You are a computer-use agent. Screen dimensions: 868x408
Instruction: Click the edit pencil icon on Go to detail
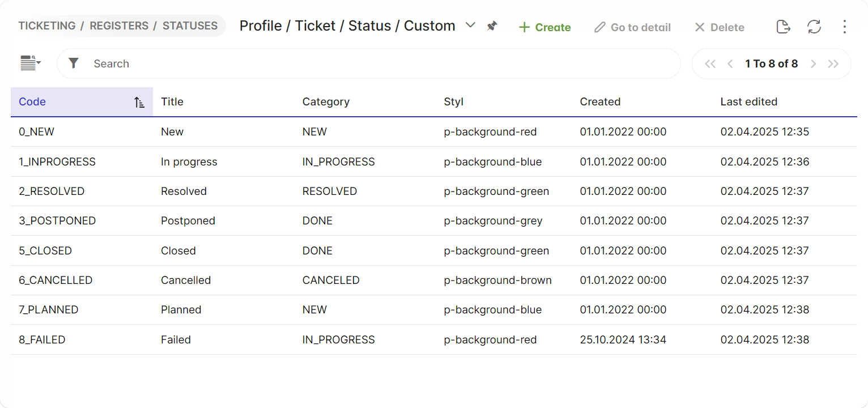(599, 27)
